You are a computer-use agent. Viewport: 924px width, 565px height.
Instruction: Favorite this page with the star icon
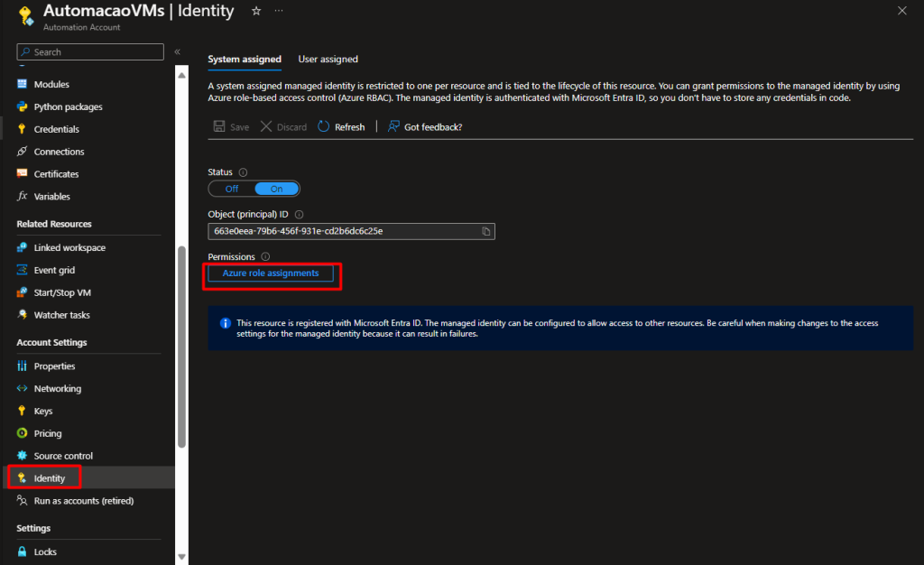(256, 11)
